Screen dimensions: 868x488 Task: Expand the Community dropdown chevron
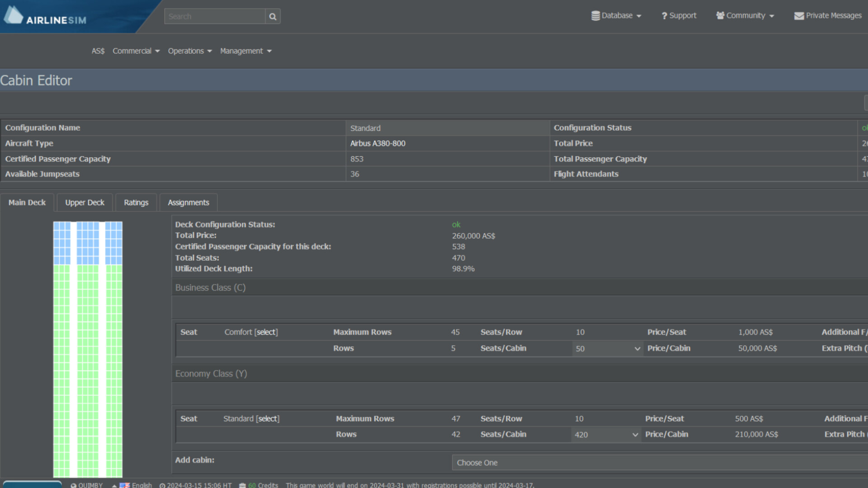pos(771,16)
